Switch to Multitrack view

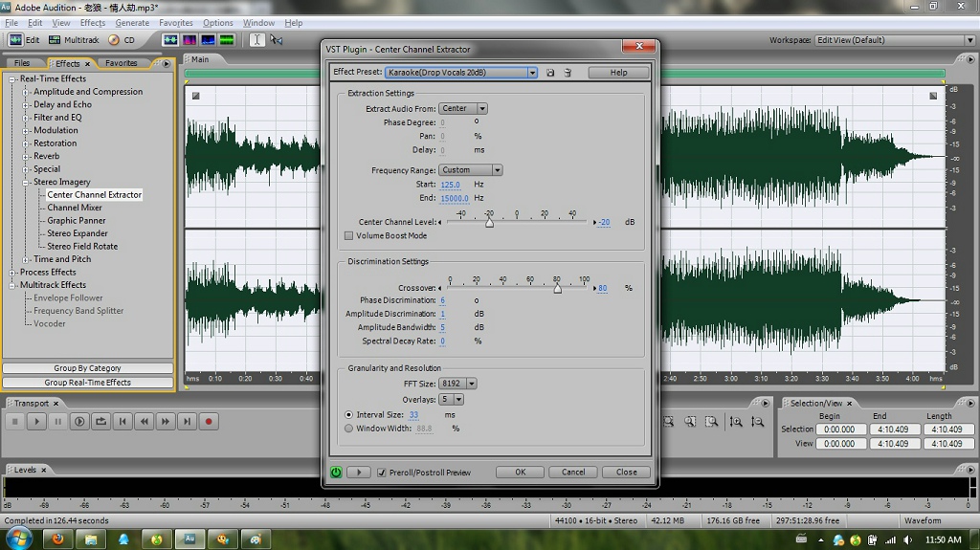pos(75,40)
